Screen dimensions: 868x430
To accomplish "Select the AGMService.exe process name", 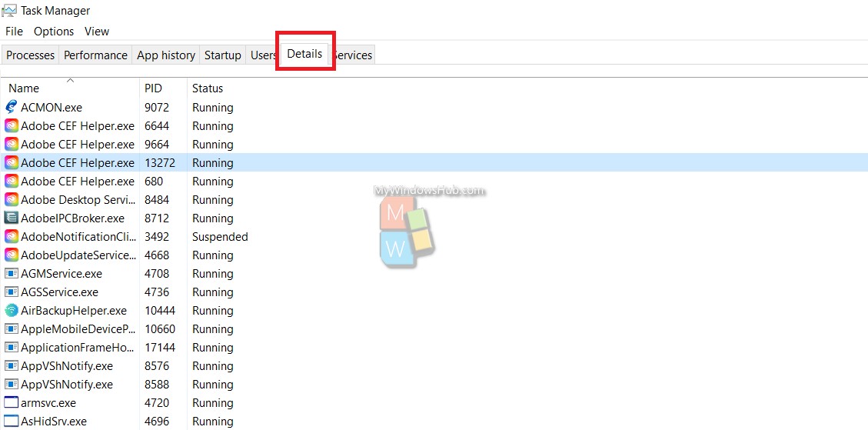I will click(x=62, y=274).
